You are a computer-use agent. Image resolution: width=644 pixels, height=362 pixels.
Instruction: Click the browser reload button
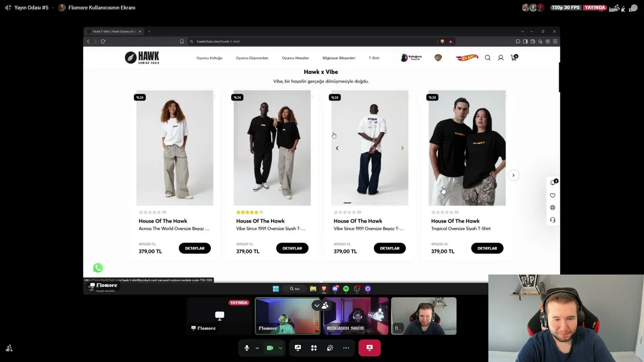pos(103,41)
